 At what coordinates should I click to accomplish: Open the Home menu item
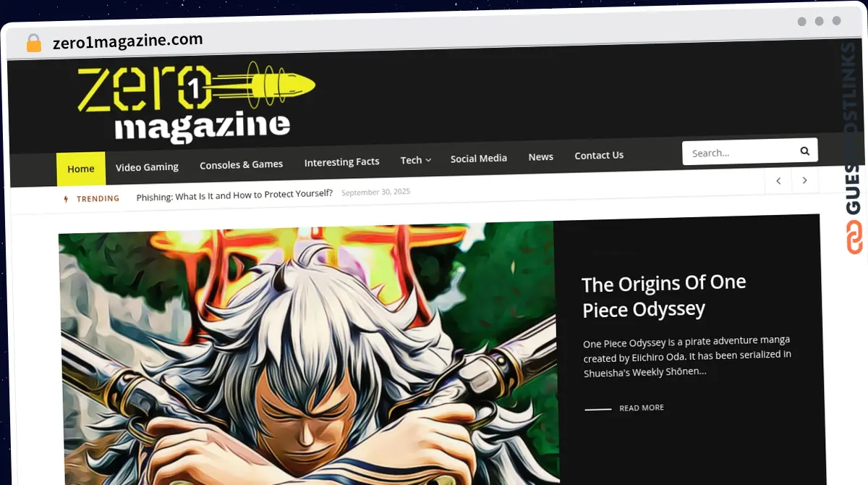[81, 169]
